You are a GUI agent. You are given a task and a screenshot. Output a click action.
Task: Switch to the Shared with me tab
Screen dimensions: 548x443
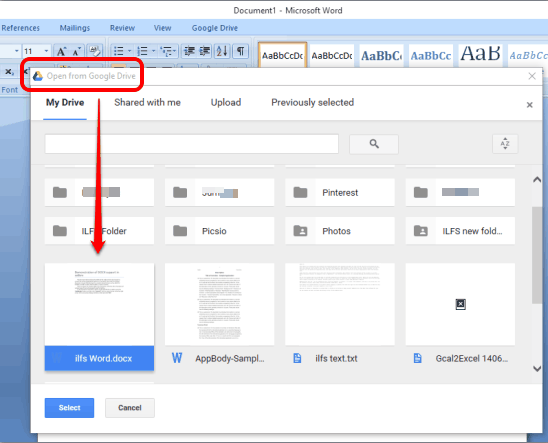tap(147, 103)
